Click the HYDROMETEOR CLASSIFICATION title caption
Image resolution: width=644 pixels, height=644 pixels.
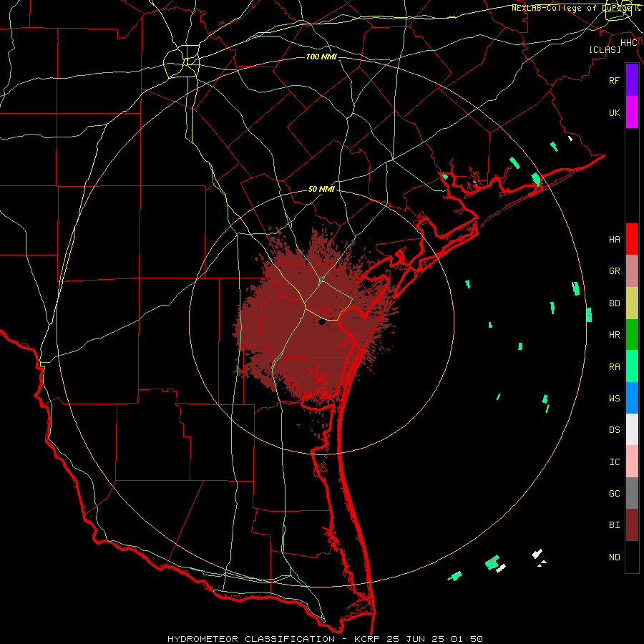(x=251, y=639)
